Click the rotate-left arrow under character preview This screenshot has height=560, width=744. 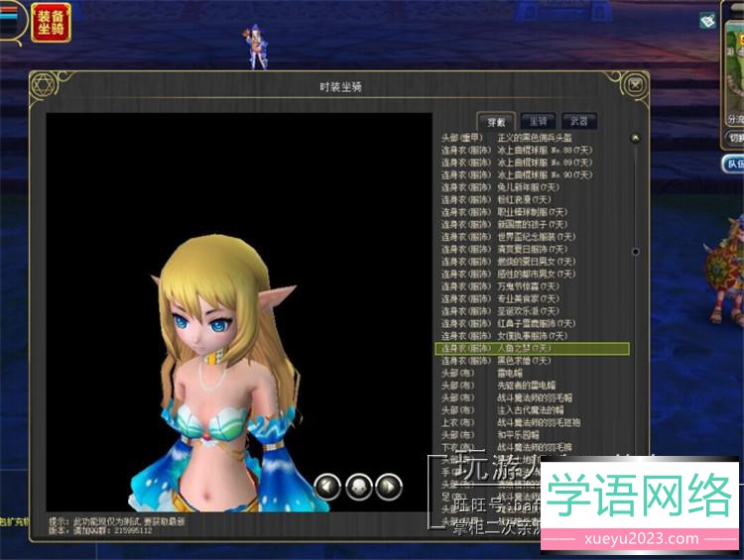pyautogui.click(x=328, y=486)
